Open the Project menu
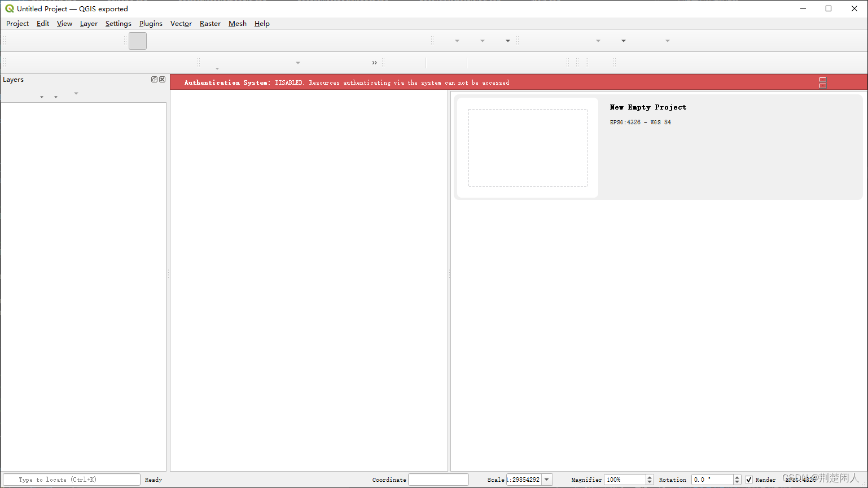The height and width of the screenshot is (488, 868). tap(17, 24)
